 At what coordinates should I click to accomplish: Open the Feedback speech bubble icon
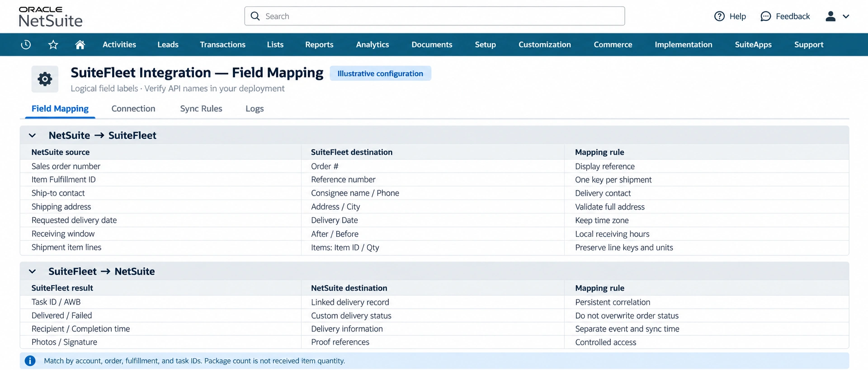click(x=765, y=16)
